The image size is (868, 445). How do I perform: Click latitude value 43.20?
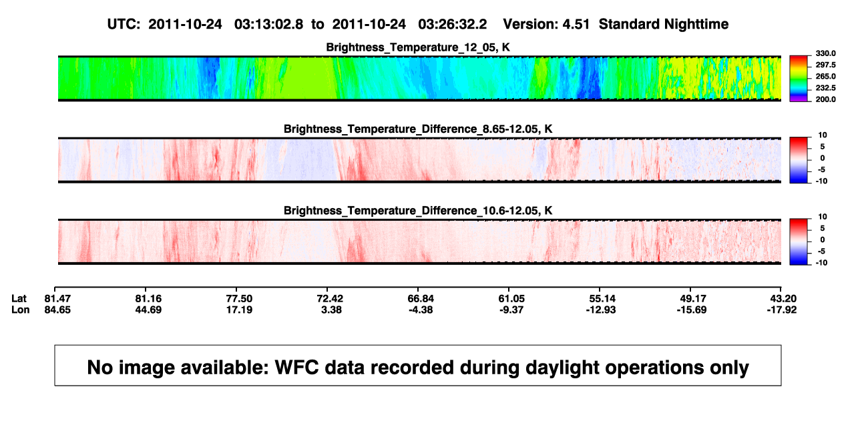[x=782, y=298]
